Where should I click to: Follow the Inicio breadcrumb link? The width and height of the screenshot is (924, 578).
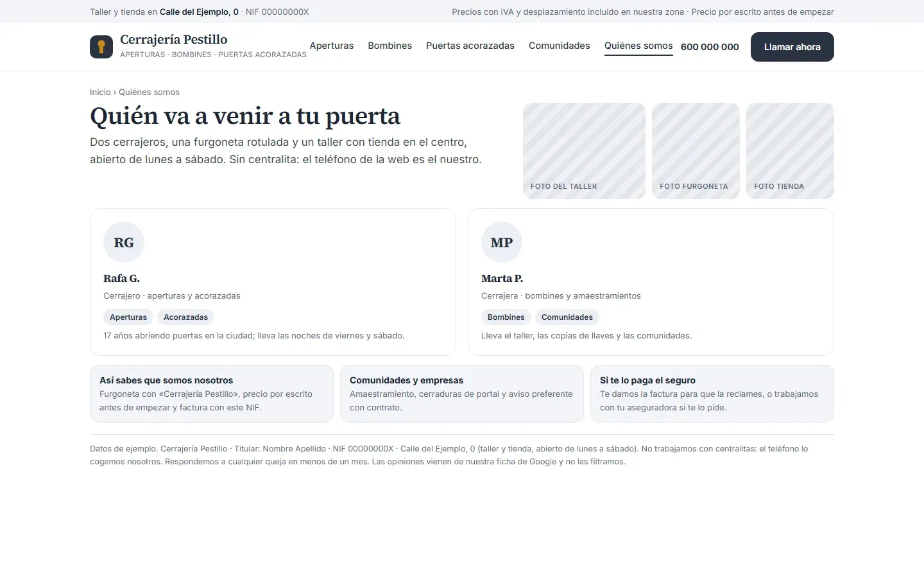click(x=100, y=92)
